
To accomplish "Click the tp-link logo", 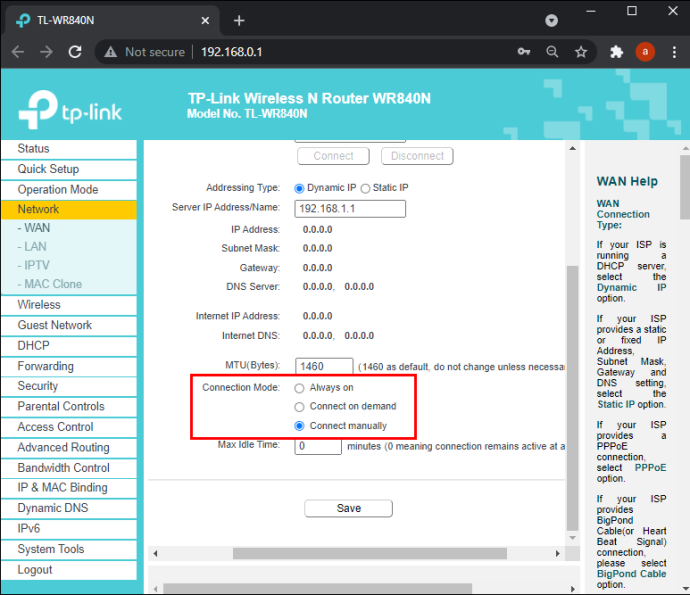I will pos(70,110).
